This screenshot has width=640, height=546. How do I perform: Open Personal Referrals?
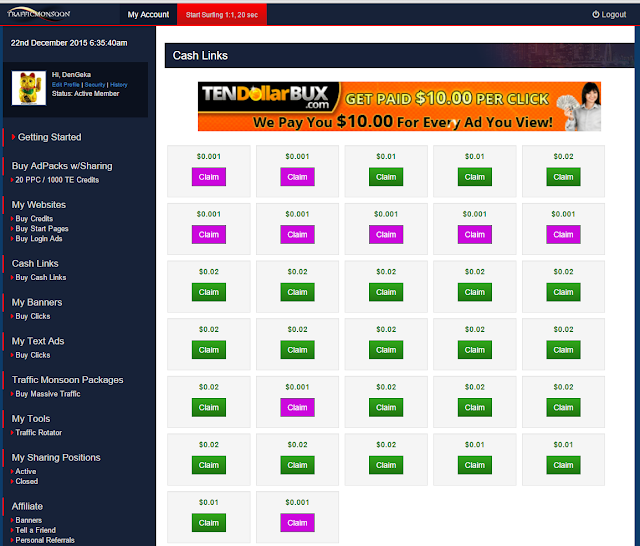[x=45, y=540]
